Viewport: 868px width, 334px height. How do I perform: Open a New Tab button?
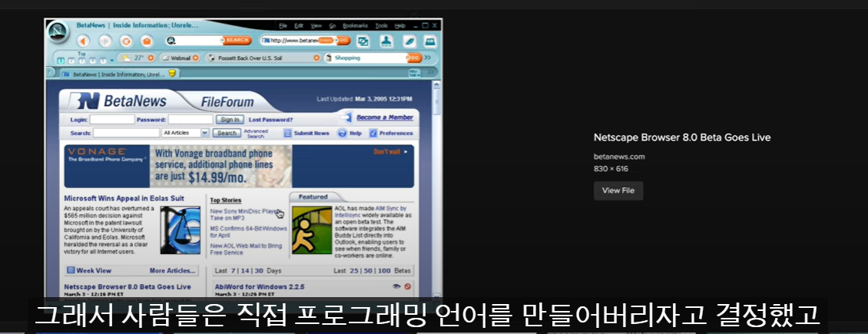pos(415,73)
